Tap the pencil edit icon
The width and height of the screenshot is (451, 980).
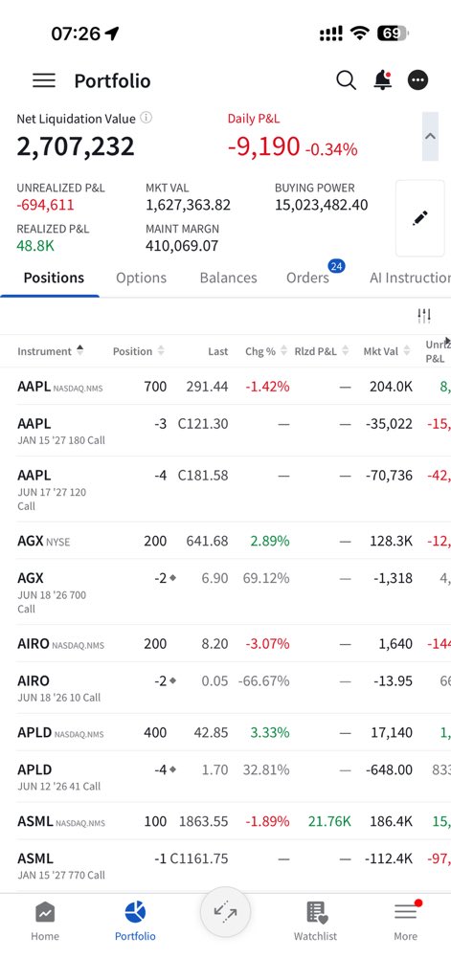pos(419,218)
